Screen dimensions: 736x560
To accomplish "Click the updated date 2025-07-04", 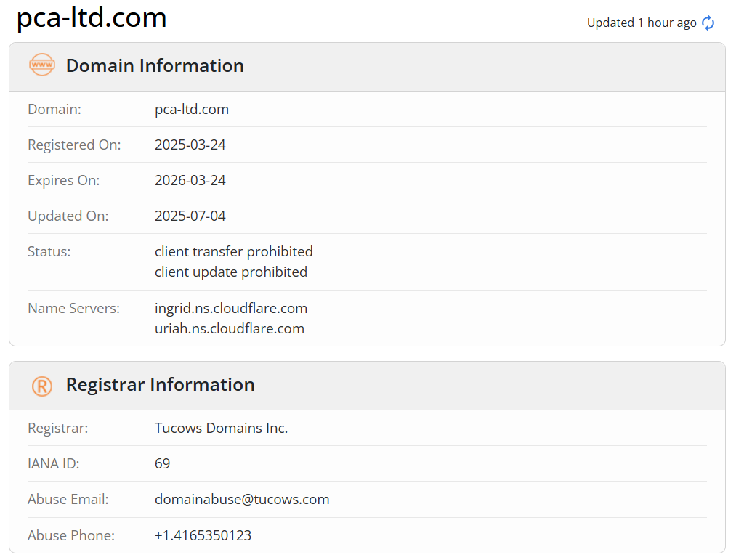I will (x=190, y=216).
